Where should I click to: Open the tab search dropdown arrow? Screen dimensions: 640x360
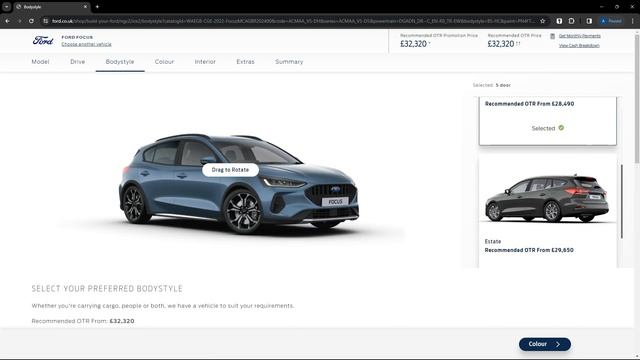click(x=7, y=7)
